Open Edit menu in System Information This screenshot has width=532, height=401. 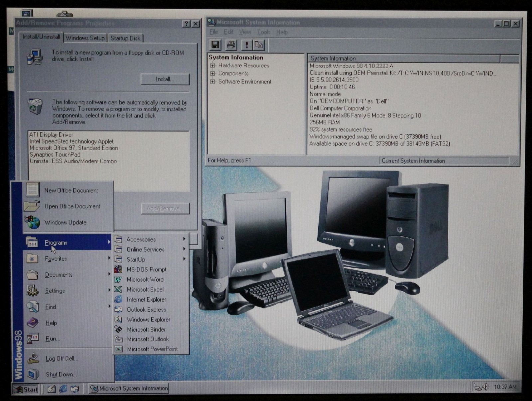pyautogui.click(x=228, y=32)
